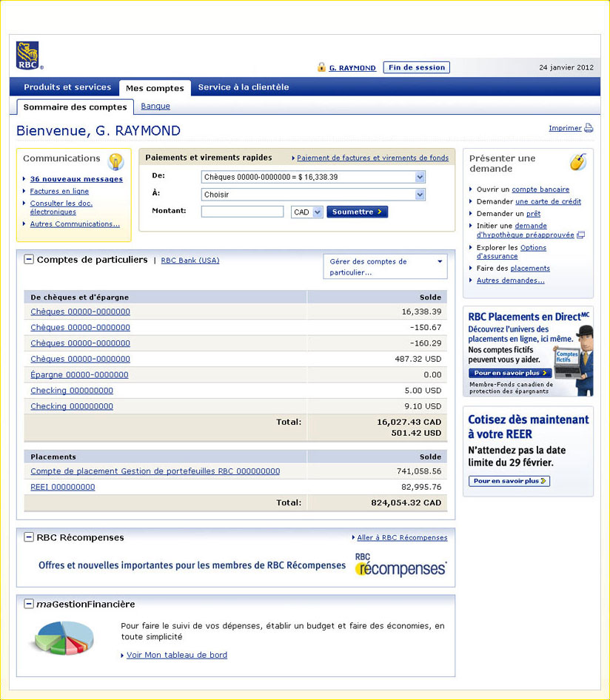
Task: Select the Sommaire des comptes subtab
Action: tap(75, 107)
